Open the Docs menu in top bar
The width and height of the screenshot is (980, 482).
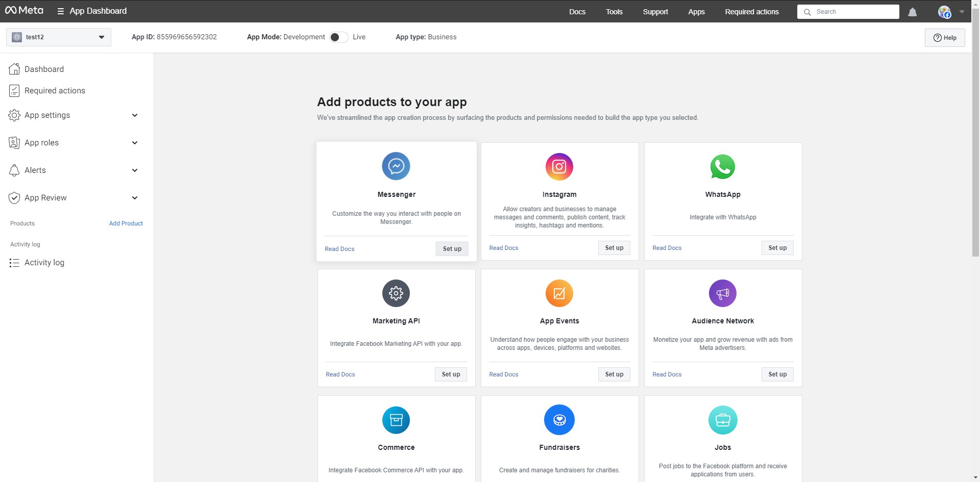point(577,12)
